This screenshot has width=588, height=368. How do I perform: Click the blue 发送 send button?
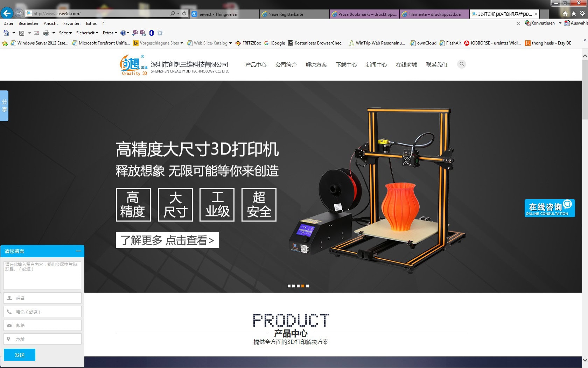coord(20,355)
